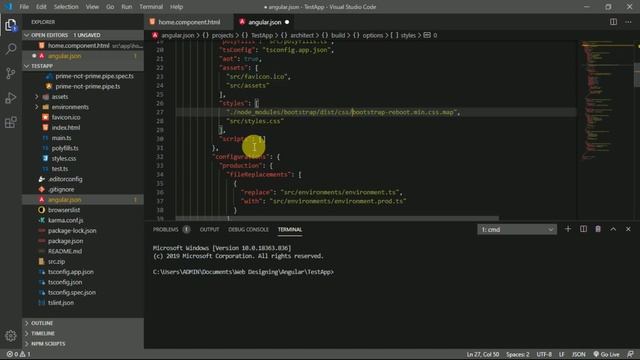Image resolution: width=640 pixels, height=360 pixels.
Task: Open the 1: cmd terminal dropdown
Action: [517, 229]
